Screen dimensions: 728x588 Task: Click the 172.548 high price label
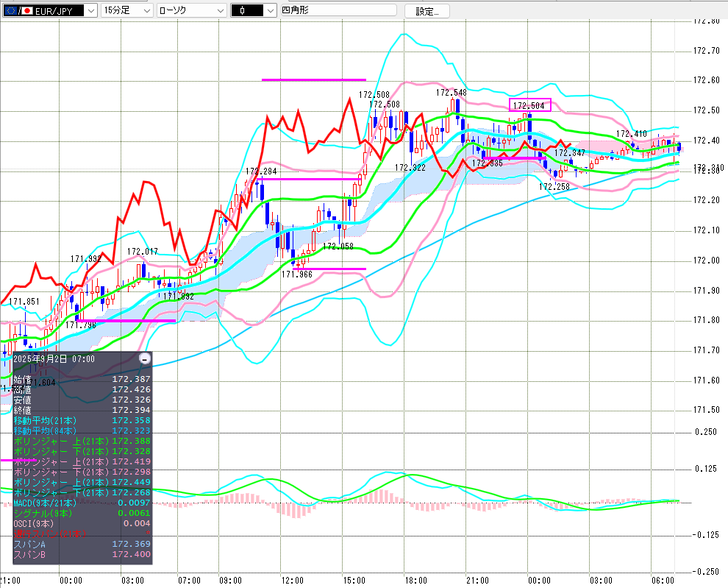click(x=451, y=93)
